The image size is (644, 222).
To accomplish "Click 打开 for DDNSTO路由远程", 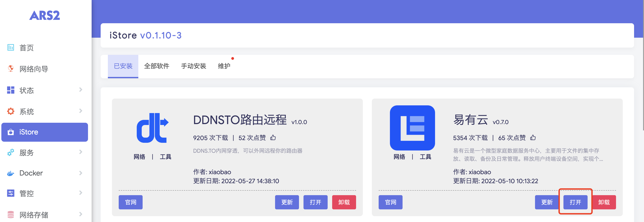I will [315, 202].
